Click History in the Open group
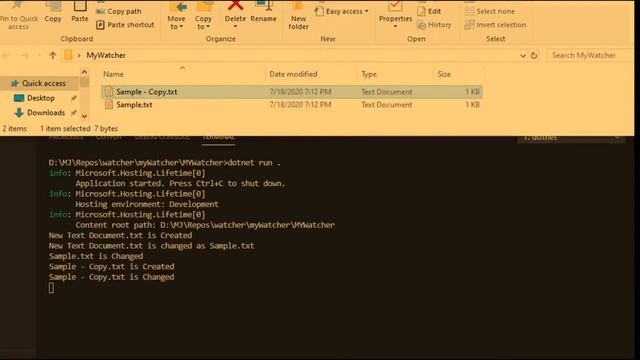 tap(434, 25)
